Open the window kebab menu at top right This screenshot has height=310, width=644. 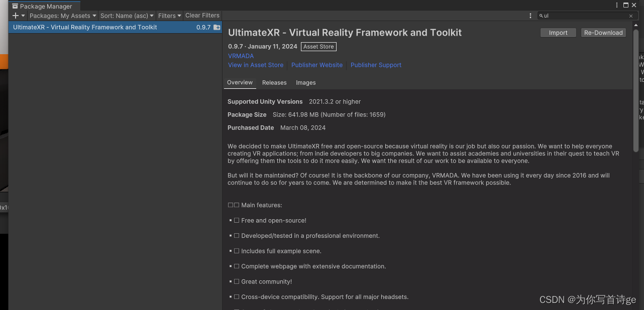pos(617,5)
